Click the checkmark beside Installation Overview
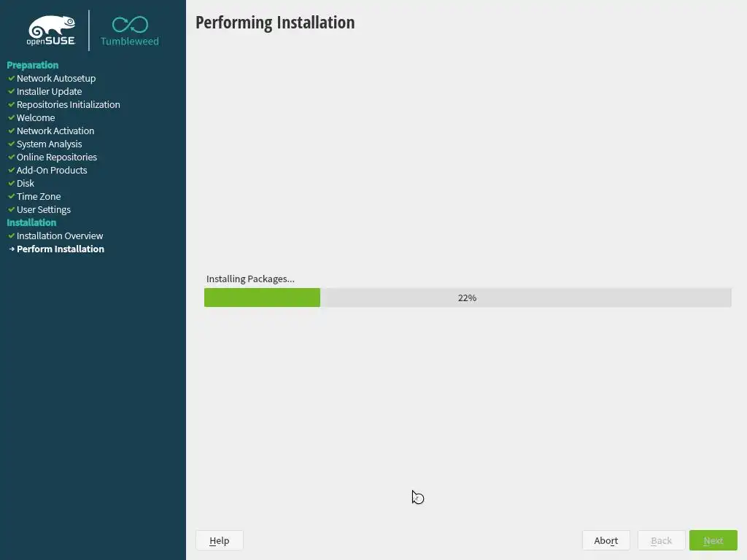The image size is (747, 560). (12, 236)
